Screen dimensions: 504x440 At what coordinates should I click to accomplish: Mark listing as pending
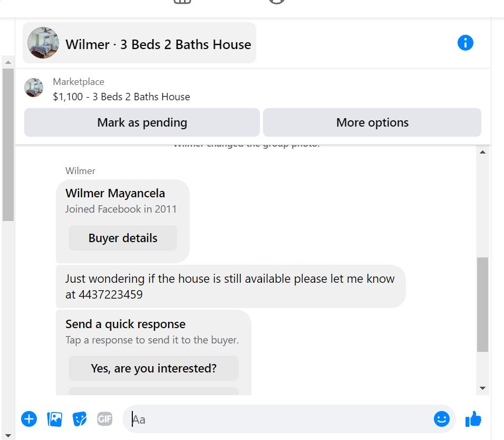[x=142, y=122]
